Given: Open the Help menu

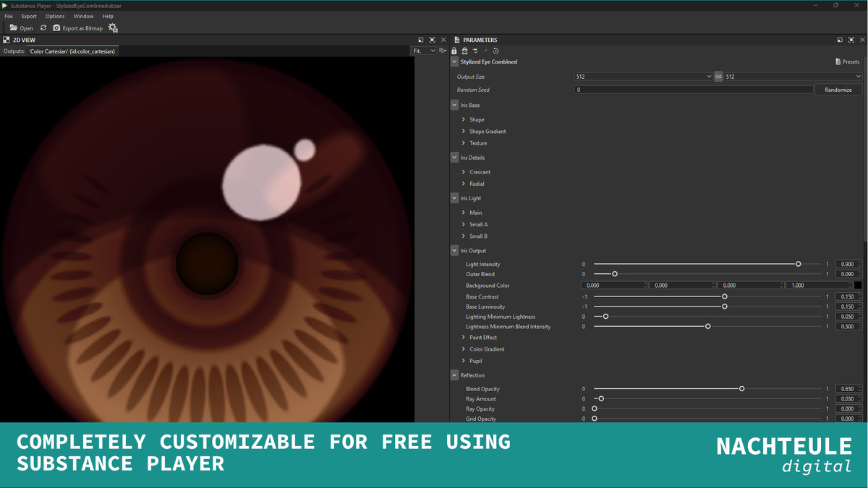Looking at the screenshot, I should pos(108,16).
